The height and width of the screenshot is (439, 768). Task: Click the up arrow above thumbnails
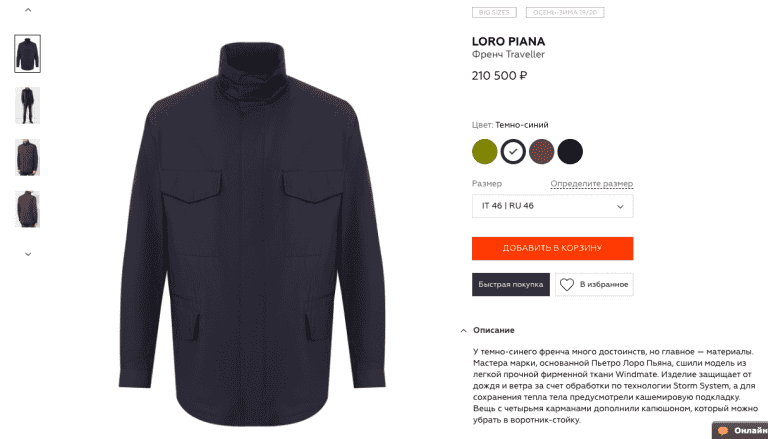(28, 10)
